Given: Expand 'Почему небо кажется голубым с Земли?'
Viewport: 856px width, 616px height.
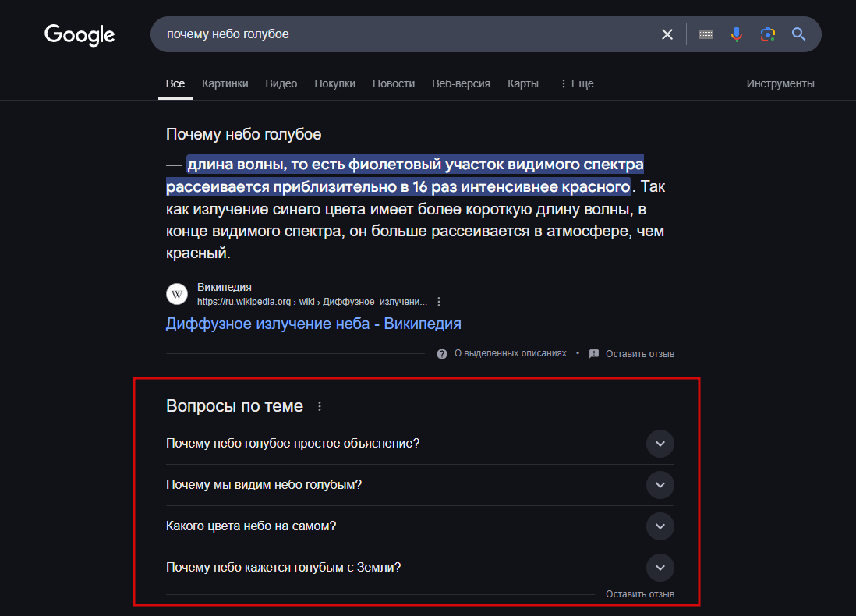Looking at the screenshot, I should [660, 568].
